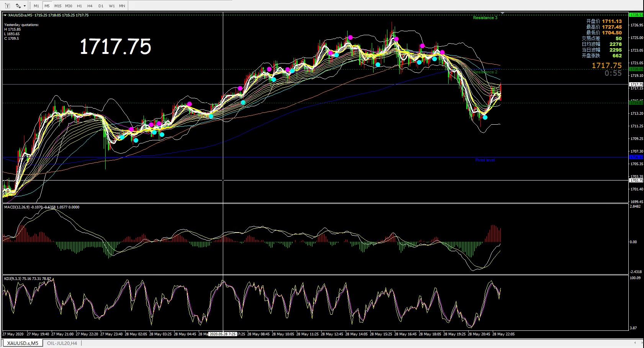The width and height of the screenshot is (644, 348).
Task: Select yesterday's high H 1715.85
Action: (13, 29)
